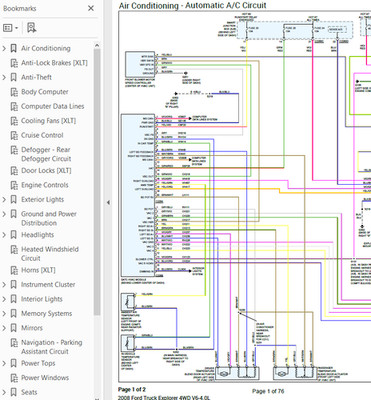Click the 2008 Ford Truck Explorer footer text

pos(164,398)
